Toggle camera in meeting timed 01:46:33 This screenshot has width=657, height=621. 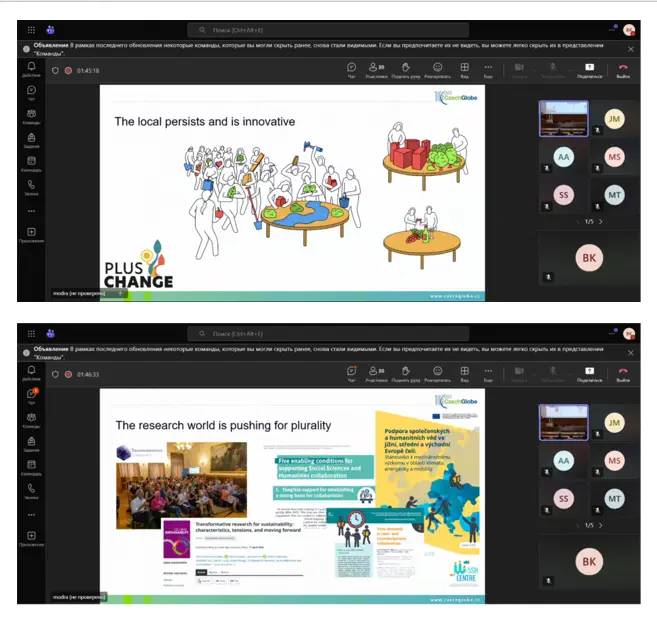(519, 372)
